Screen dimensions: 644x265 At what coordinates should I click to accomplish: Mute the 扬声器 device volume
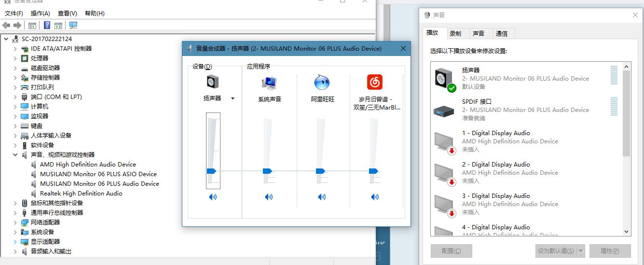213,197
